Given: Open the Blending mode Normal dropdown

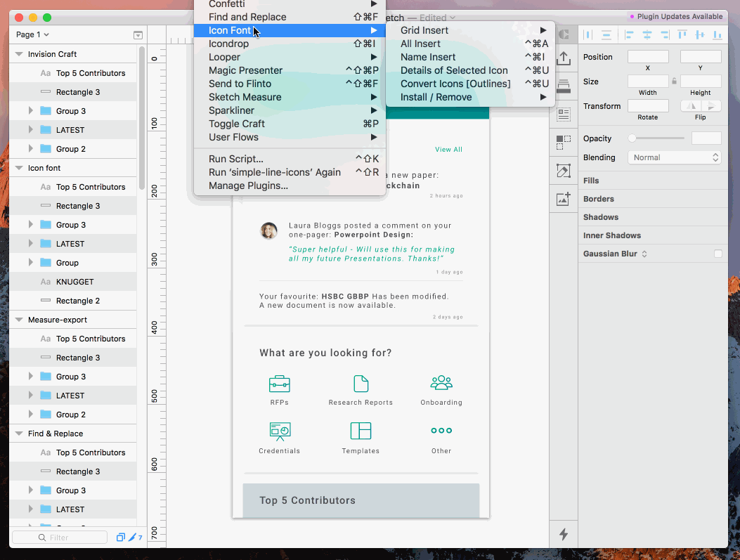Looking at the screenshot, I should pos(675,157).
